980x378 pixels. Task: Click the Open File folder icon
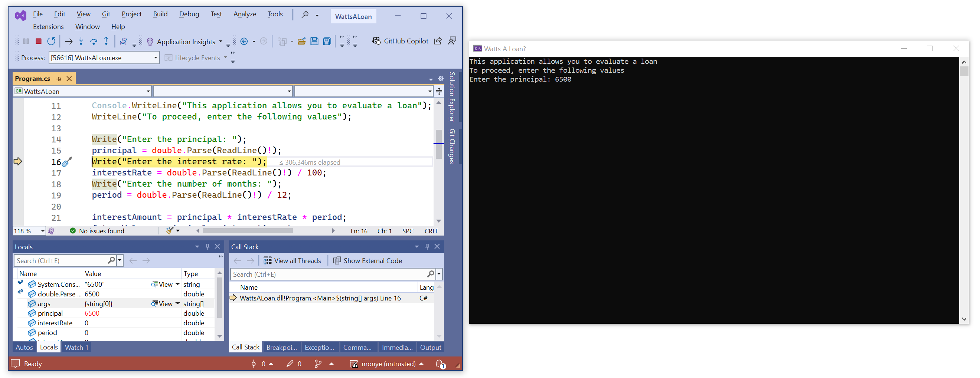(x=302, y=41)
